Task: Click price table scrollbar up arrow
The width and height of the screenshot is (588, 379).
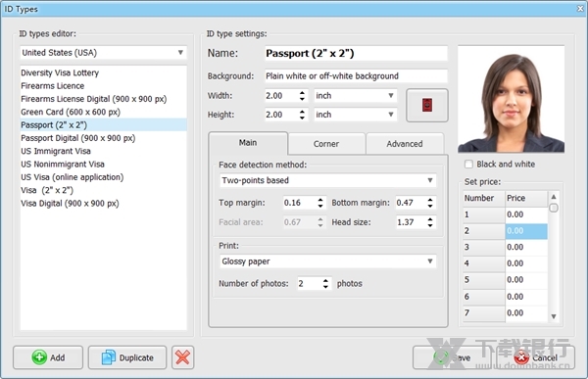Action: (x=554, y=197)
